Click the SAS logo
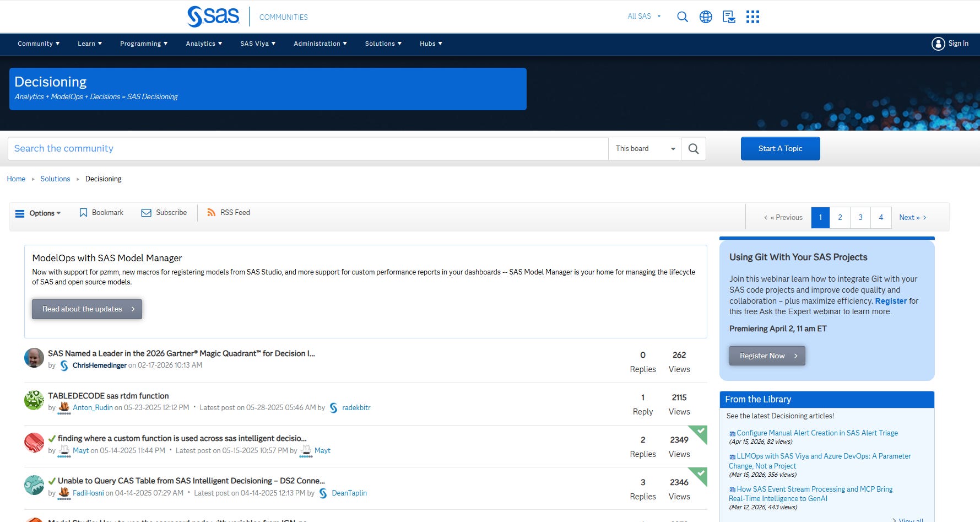Viewport: 980px width, 522px height. (213, 17)
